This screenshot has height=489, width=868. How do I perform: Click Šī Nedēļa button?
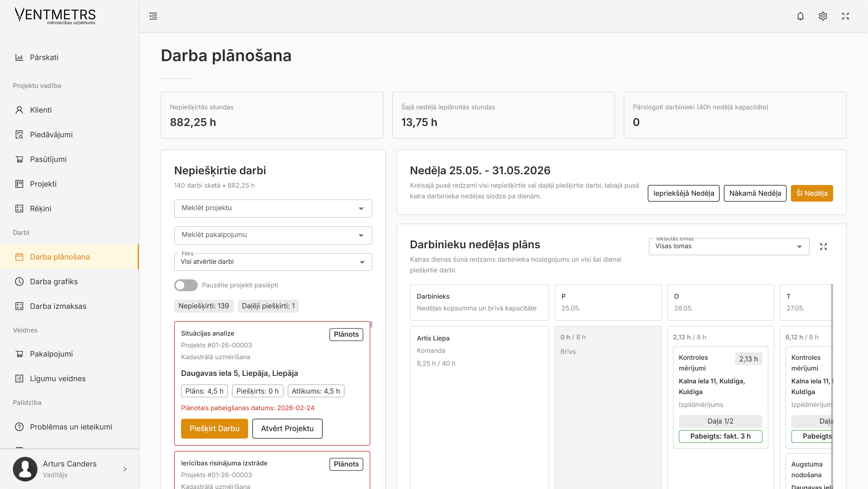click(812, 193)
